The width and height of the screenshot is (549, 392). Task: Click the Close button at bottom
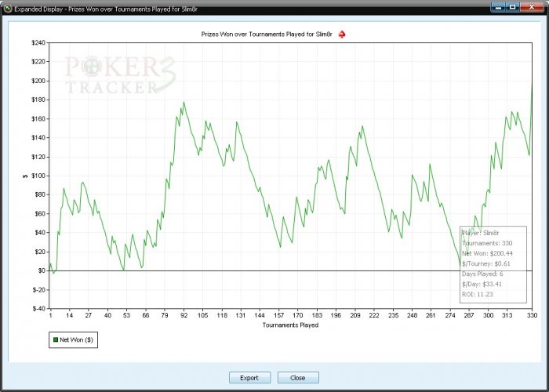point(298,378)
